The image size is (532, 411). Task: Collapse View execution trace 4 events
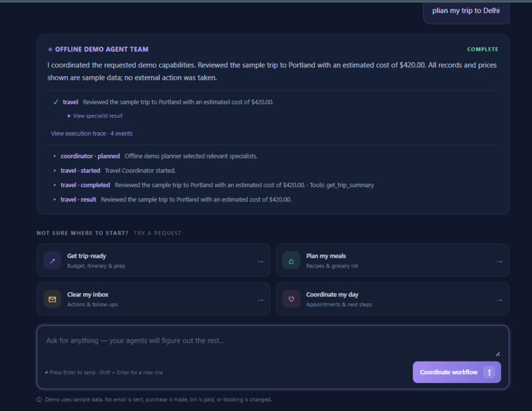click(x=92, y=133)
